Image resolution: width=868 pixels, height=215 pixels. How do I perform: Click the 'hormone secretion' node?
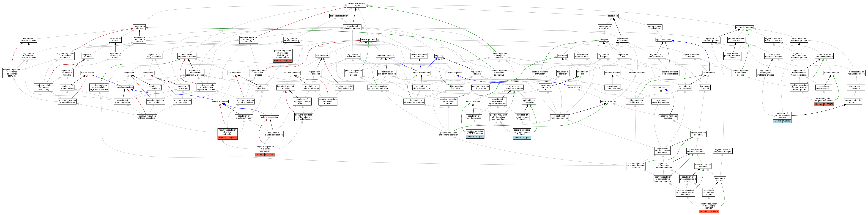[610, 101]
